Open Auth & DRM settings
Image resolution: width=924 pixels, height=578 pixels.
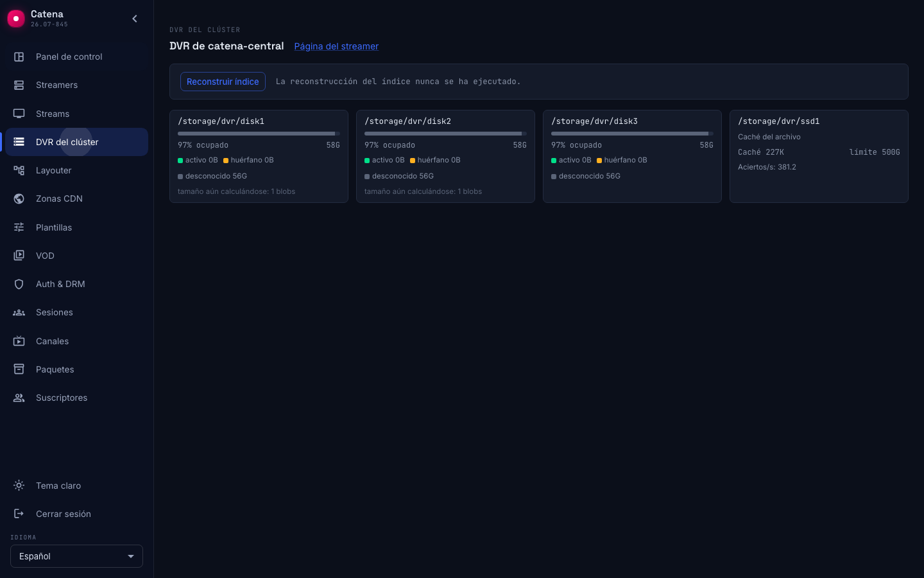click(76, 284)
